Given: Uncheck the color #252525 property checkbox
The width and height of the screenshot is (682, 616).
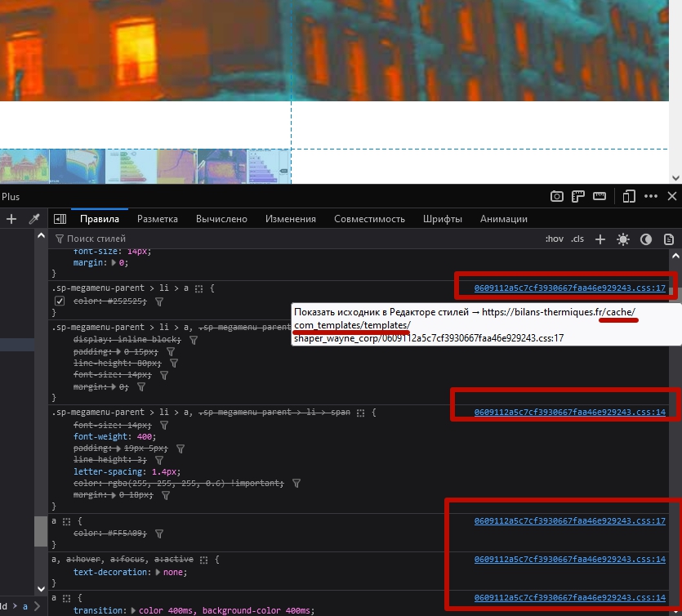Looking at the screenshot, I should pos(59,301).
